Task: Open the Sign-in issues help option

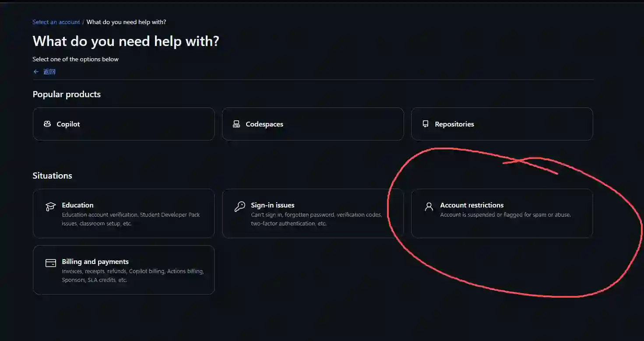Action: tap(313, 214)
